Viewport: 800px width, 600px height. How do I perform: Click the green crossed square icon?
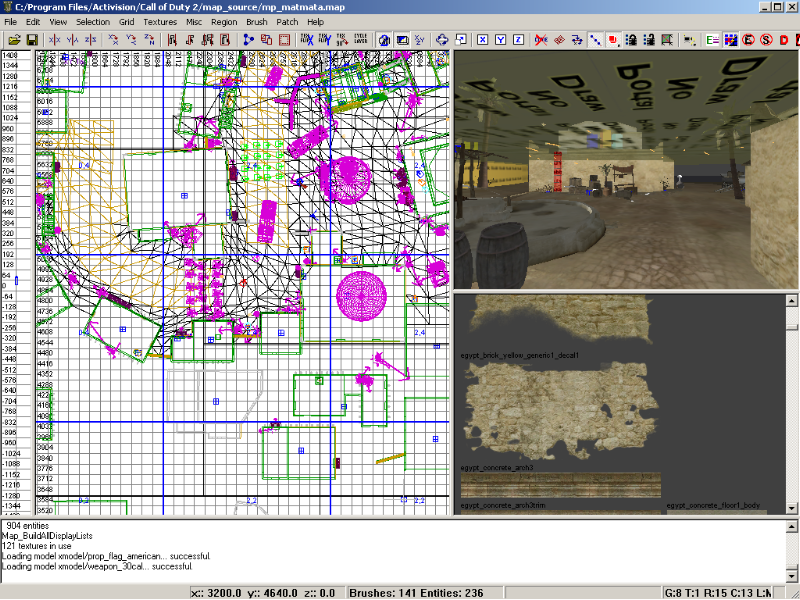(667, 40)
